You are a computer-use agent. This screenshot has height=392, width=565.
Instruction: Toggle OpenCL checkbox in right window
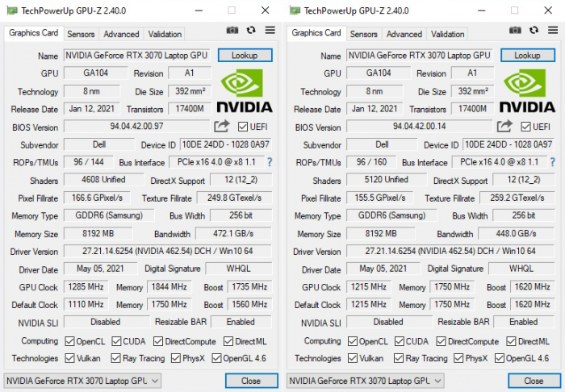coord(353,341)
